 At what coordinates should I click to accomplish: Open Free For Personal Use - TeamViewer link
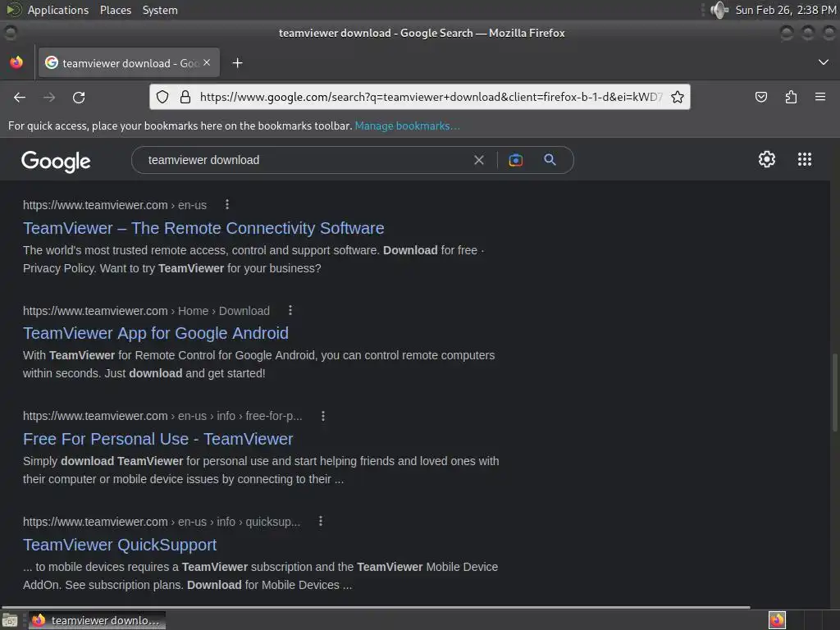pos(158,439)
